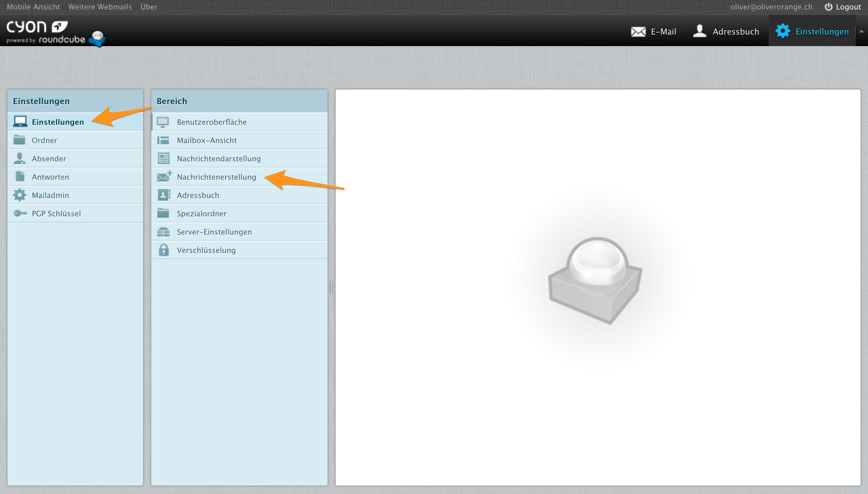Click the Nachrichtenerstellung envelope-plus icon

[x=164, y=176]
